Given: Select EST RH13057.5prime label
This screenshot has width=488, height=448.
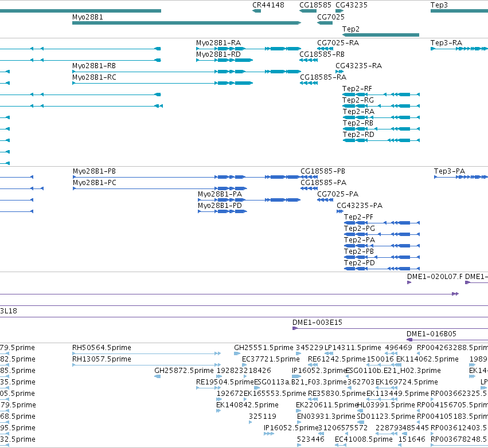Looking at the screenshot, I should 101,359.
